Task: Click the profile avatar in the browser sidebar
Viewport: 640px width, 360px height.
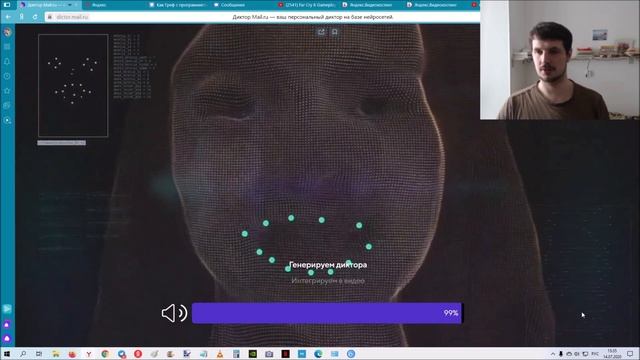Action: click(x=7, y=32)
